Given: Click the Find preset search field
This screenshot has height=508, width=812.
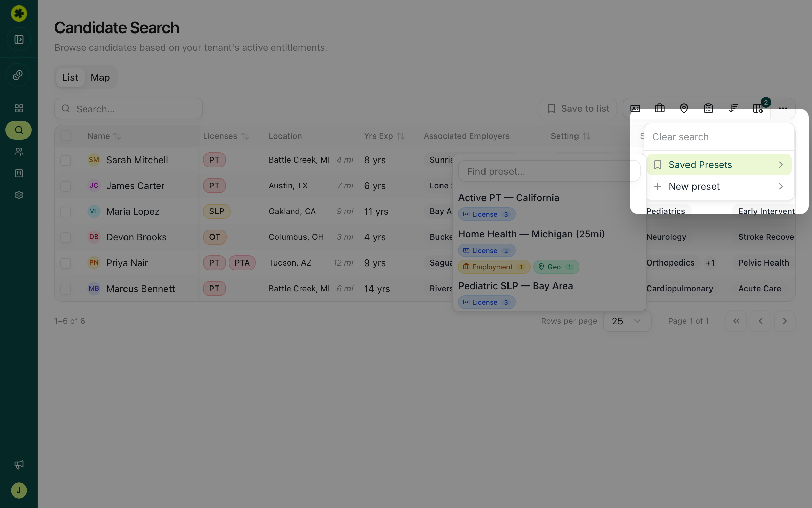Looking at the screenshot, I should tap(549, 171).
